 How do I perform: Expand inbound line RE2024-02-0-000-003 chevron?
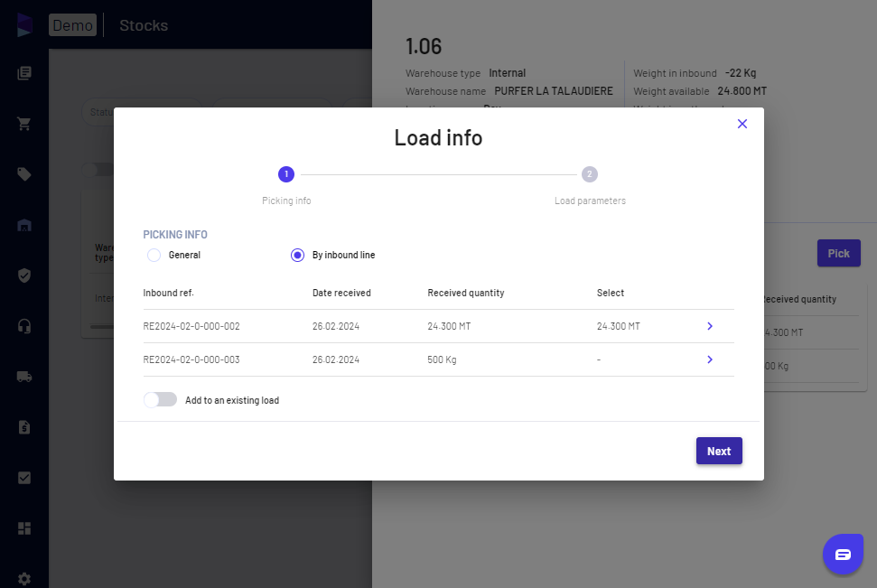710,359
